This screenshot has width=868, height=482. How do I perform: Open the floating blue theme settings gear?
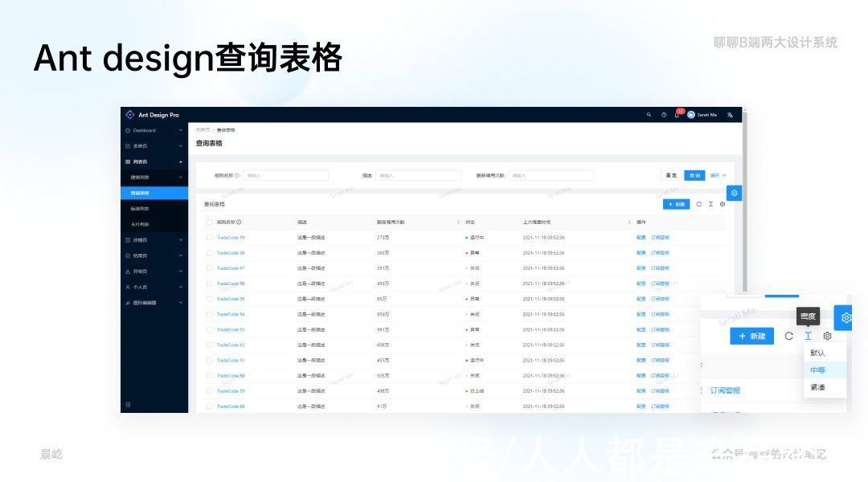coord(734,193)
